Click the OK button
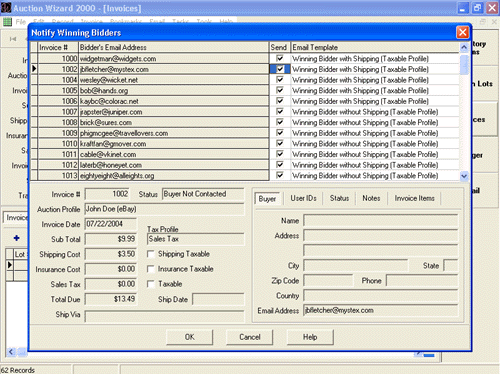500x374 pixels. (x=189, y=337)
